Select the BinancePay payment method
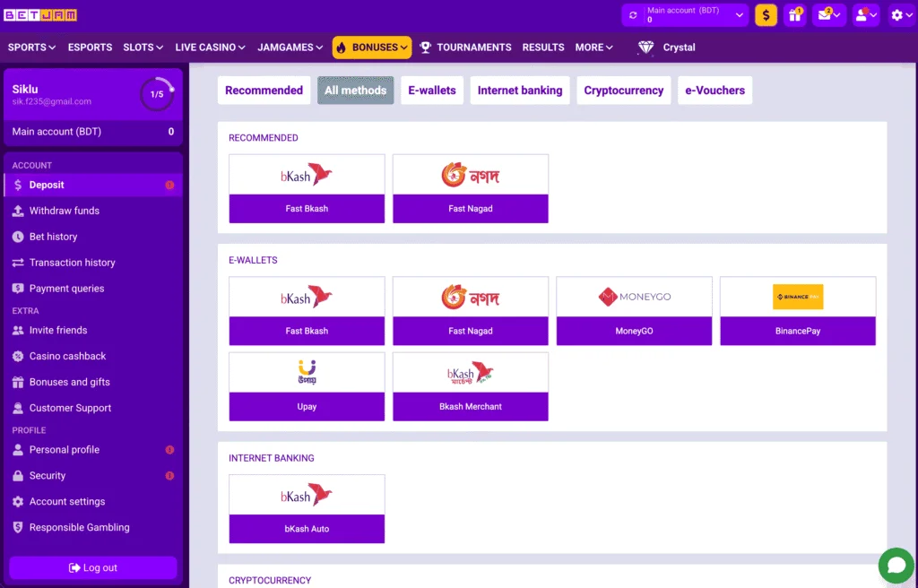This screenshot has width=918, height=588. (798, 311)
